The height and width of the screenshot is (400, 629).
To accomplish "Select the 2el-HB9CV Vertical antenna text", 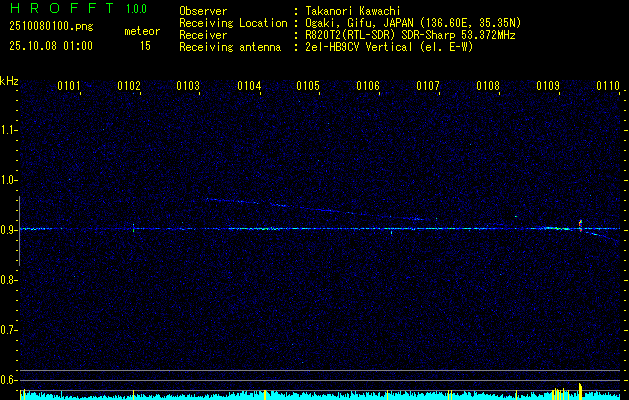I will [389, 46].
